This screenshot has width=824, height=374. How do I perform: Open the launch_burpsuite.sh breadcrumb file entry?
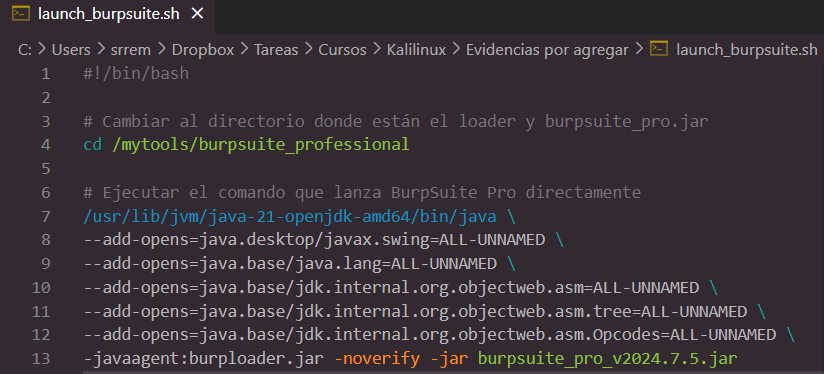click(747, 50)
